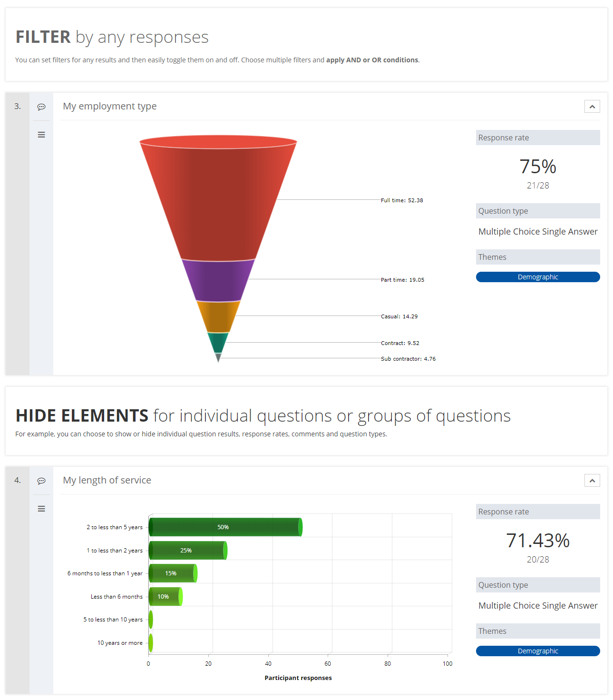
Task: Click the 10% Less than 6 months bar
Action: [165, 597]
